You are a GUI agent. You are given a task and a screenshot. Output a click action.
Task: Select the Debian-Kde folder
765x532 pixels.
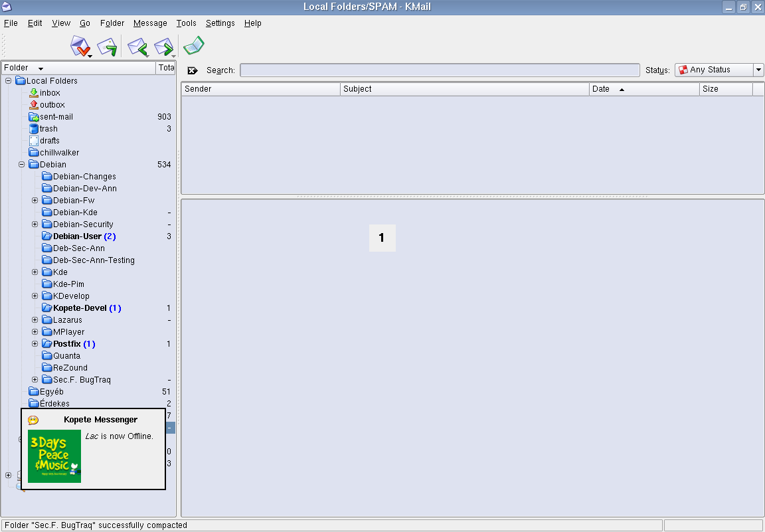(75, 213)
